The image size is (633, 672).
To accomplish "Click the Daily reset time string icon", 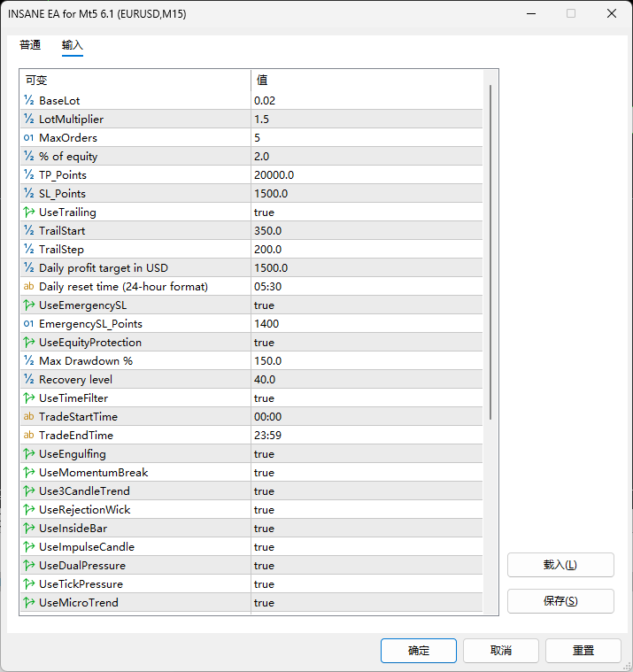I will click(29, 287).
